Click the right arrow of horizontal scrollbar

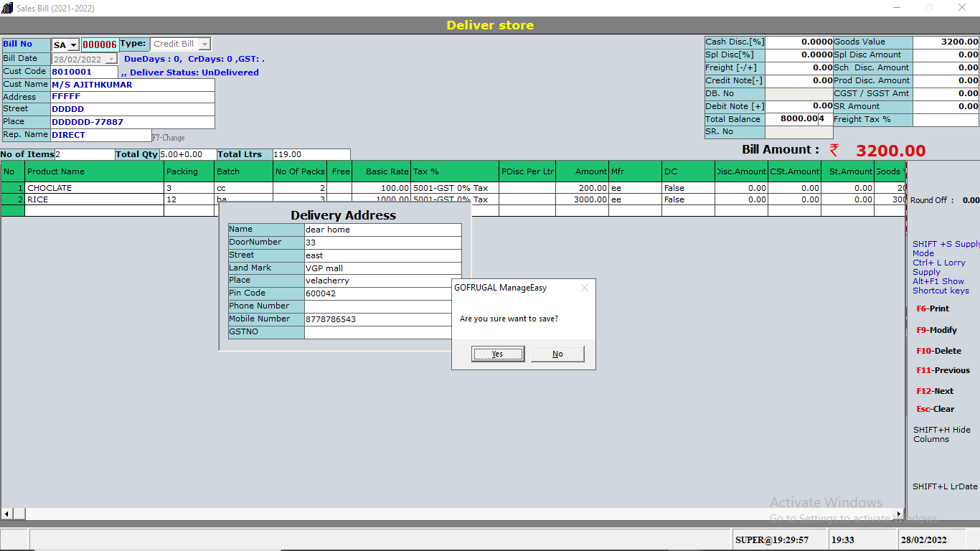click(897, 514)
